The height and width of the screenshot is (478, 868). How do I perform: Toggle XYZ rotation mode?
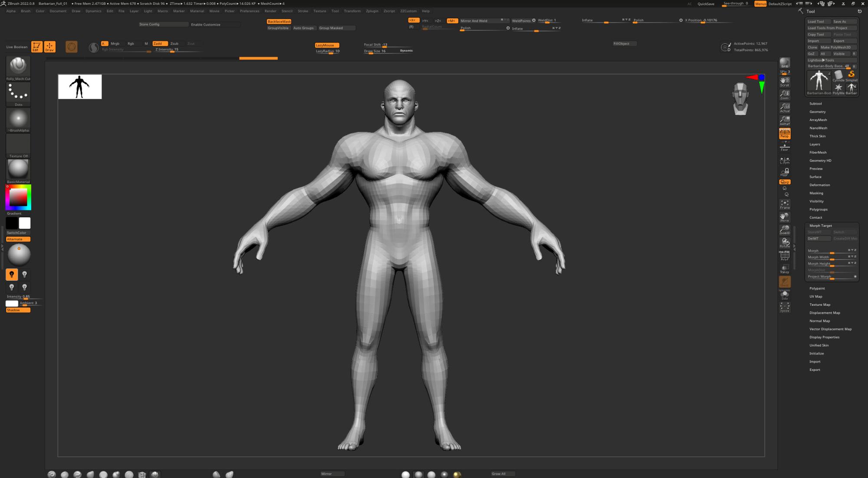tap(785, 182)
